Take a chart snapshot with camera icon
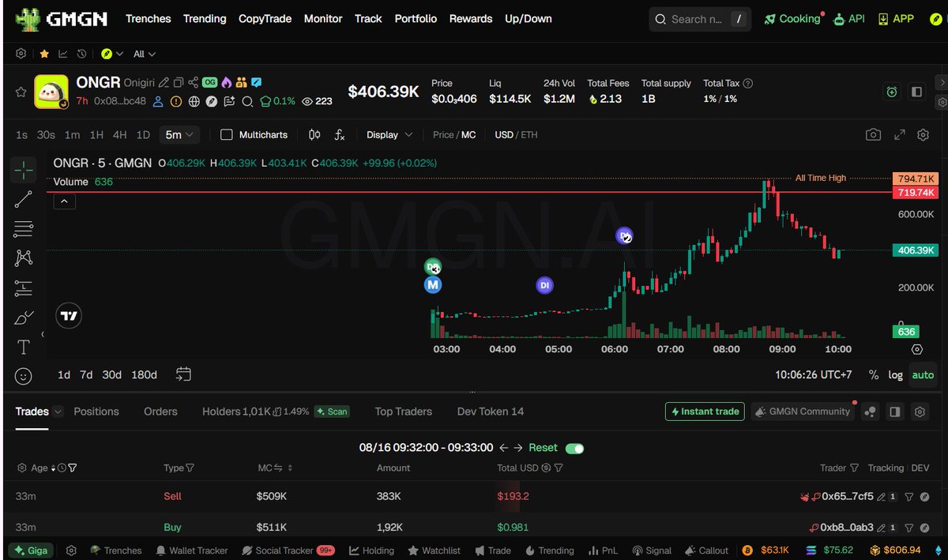 coord(873,135)
